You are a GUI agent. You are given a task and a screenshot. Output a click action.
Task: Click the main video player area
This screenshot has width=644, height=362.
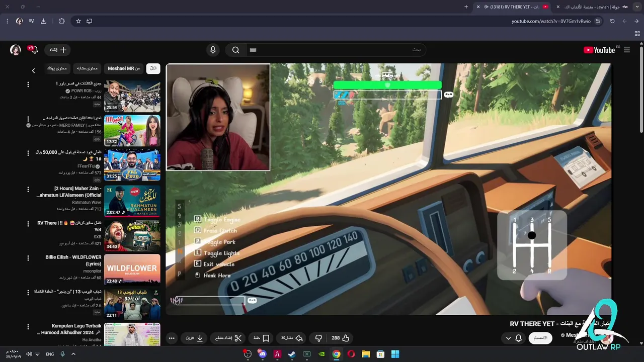(388, 189)
